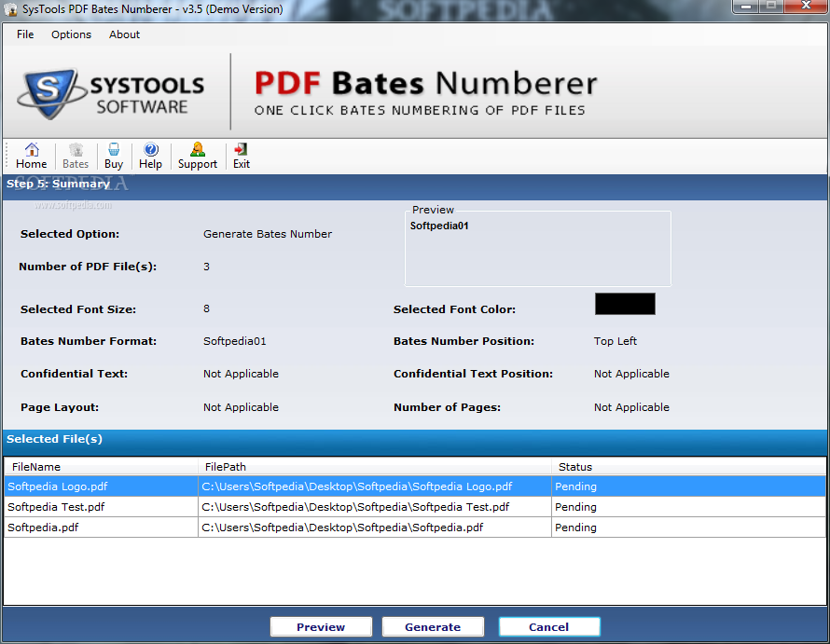This screenshot has height=644, width=830.
Task: Open the File menu
Action: [x=25, y=34]
